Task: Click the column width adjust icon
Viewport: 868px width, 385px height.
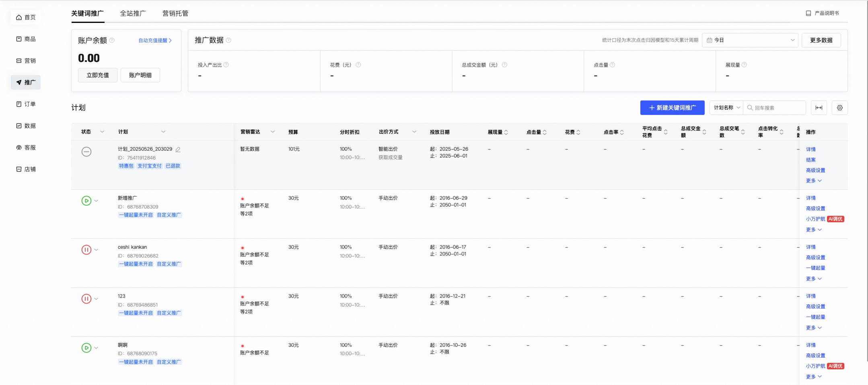Action: [819, 108]
